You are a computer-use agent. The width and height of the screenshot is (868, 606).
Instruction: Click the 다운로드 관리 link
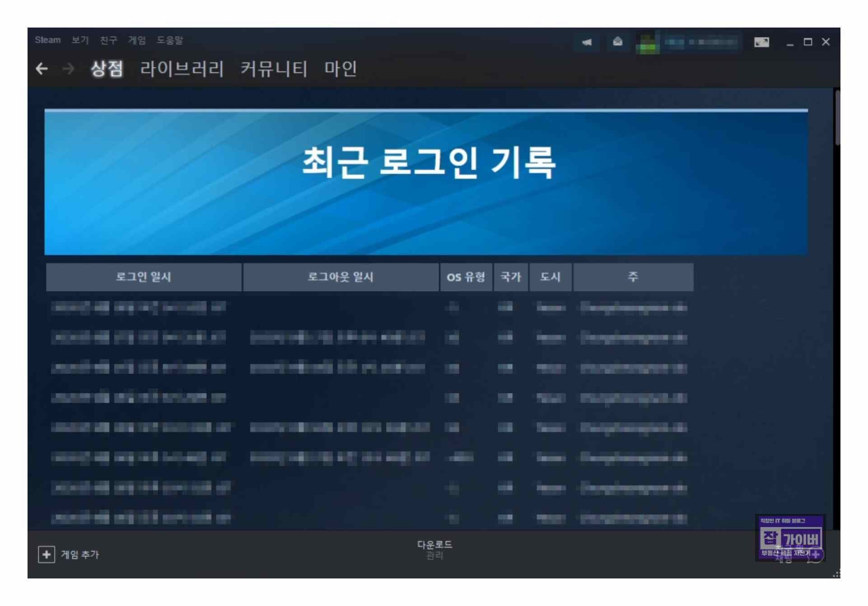434,550
